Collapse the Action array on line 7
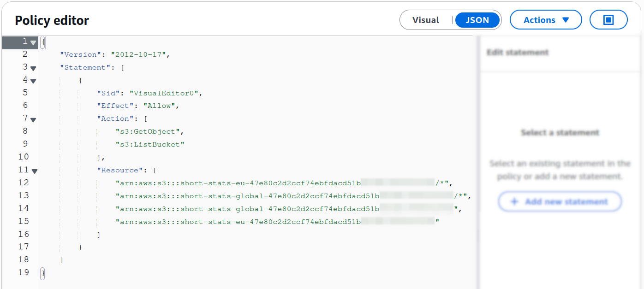This screenshot has width=644, height=289. pyautogui.click(x=33, y=119)
